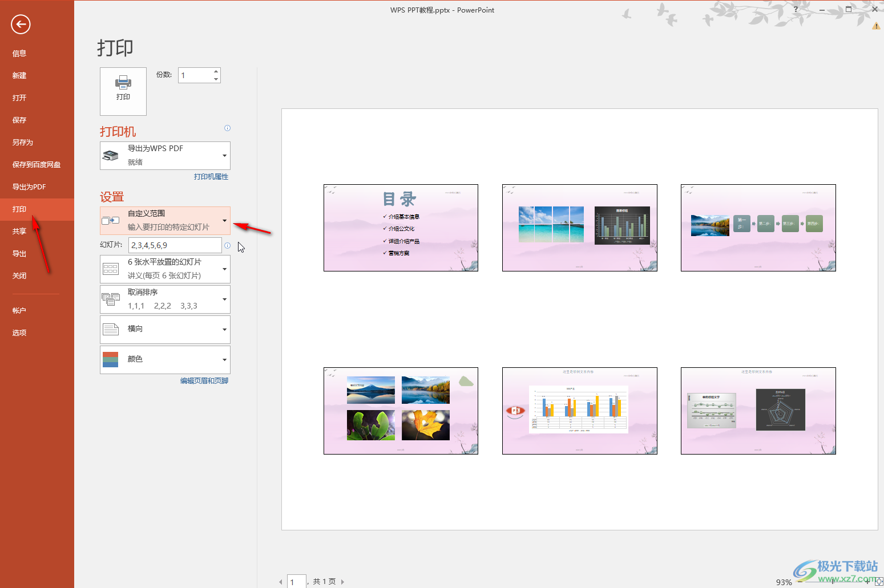Click the help question mark icon
This screenshot has height=588, width=884.
[796, 10]
